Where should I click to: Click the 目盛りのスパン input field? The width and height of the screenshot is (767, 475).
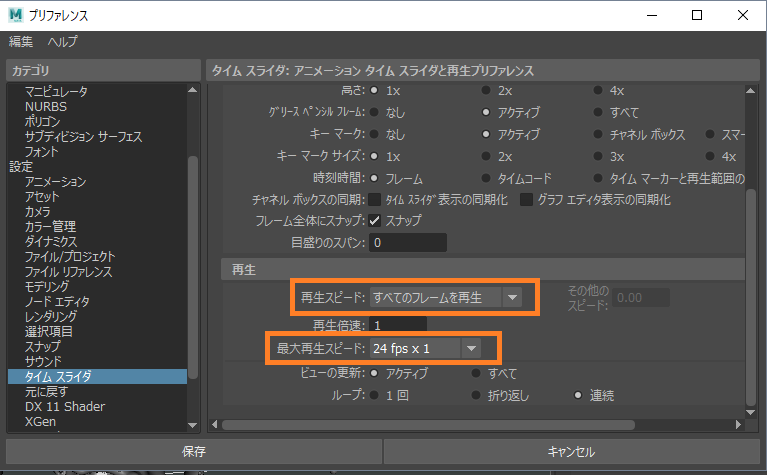point(408,243)
